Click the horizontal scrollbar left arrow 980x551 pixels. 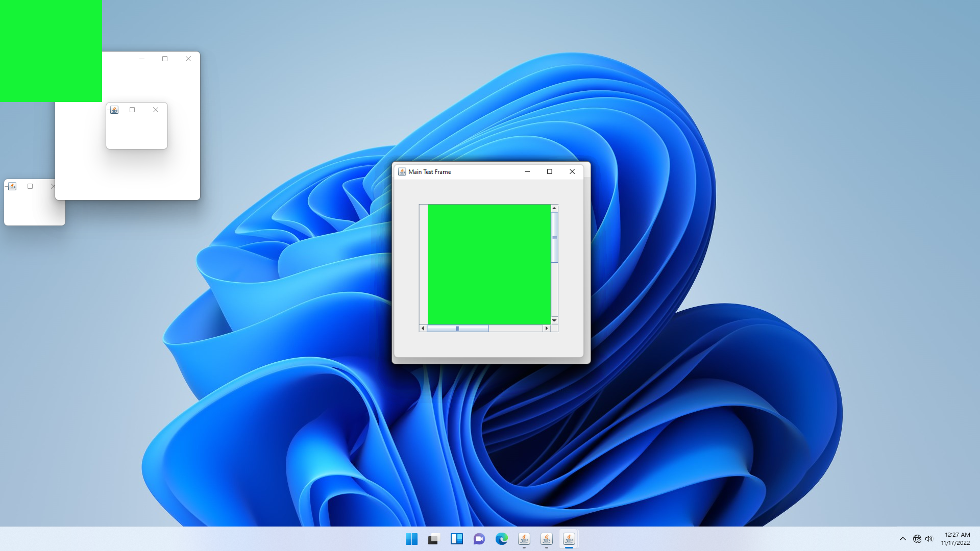coord(423,329)
